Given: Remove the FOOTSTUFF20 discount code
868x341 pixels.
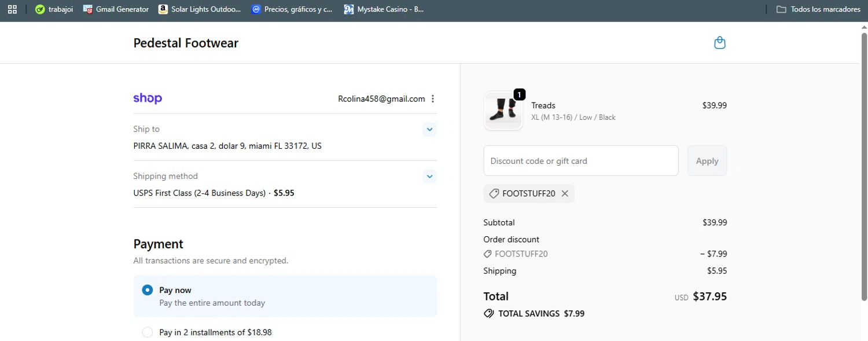Looking at the screenshot, I should [x=565, y=194].
